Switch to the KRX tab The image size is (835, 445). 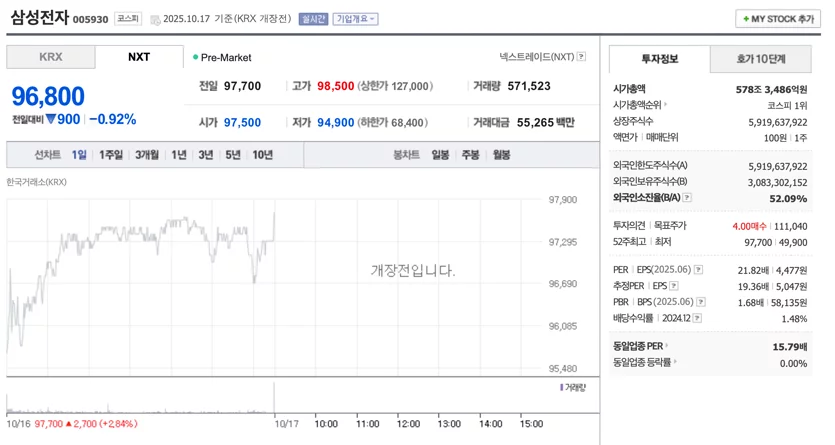pyautogui.click(x=51, y=57)
